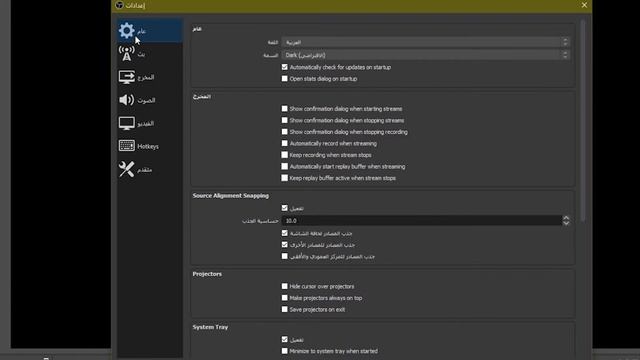The image size is (640, 360).
Task: Click the System Tray group heading
Action: (210, 327)
